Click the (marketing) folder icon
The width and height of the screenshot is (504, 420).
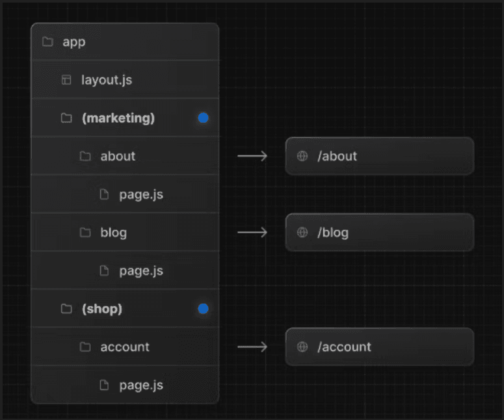pos(66,118)
